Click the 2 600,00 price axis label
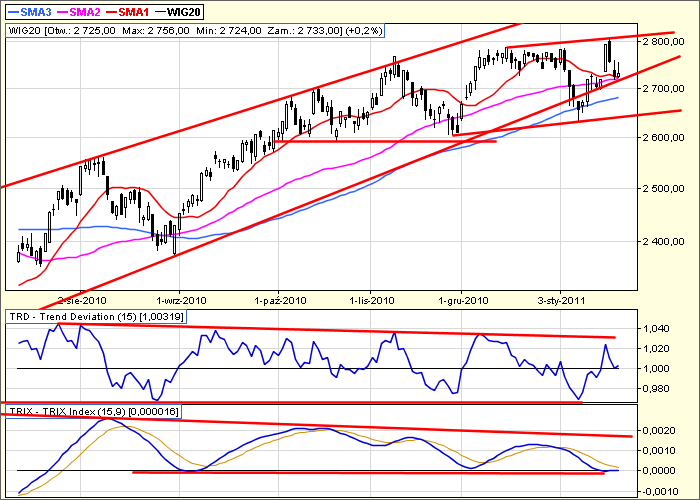The image size is (700, 500). pyautogui.click(x=663, y=138)
